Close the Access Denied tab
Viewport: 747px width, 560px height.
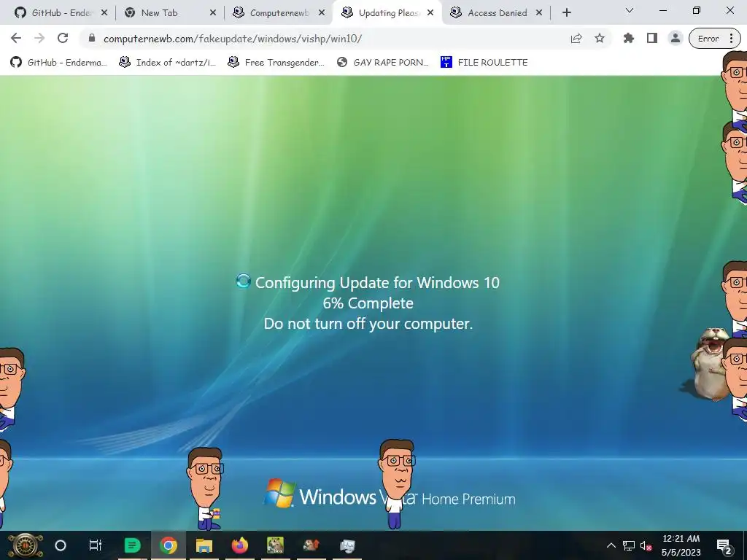(539, 13)
